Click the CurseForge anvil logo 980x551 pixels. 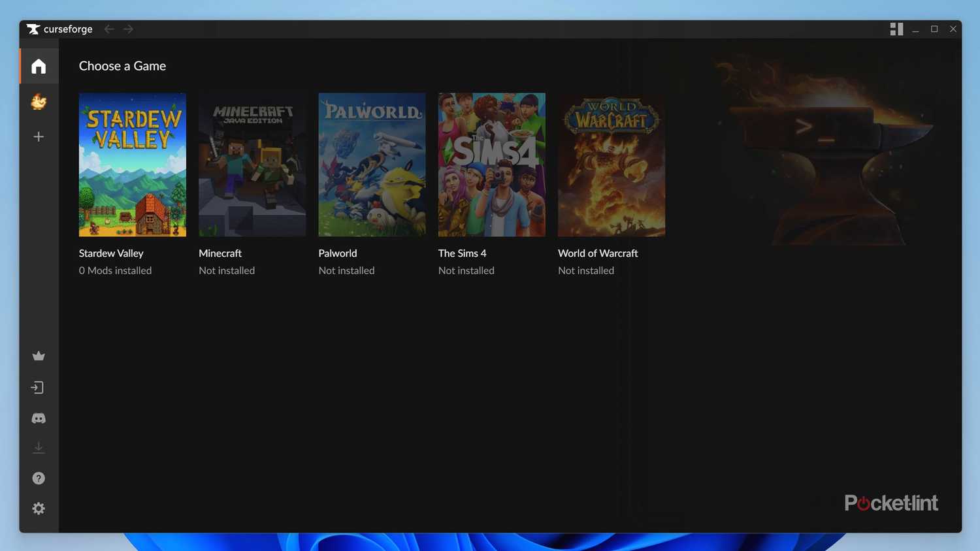pos(32,29)
